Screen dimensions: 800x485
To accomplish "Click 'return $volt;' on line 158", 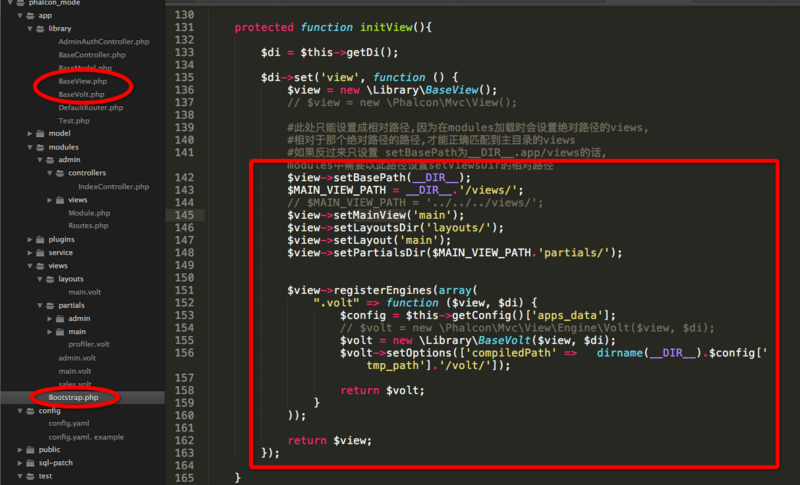I will tap(382, 391).
